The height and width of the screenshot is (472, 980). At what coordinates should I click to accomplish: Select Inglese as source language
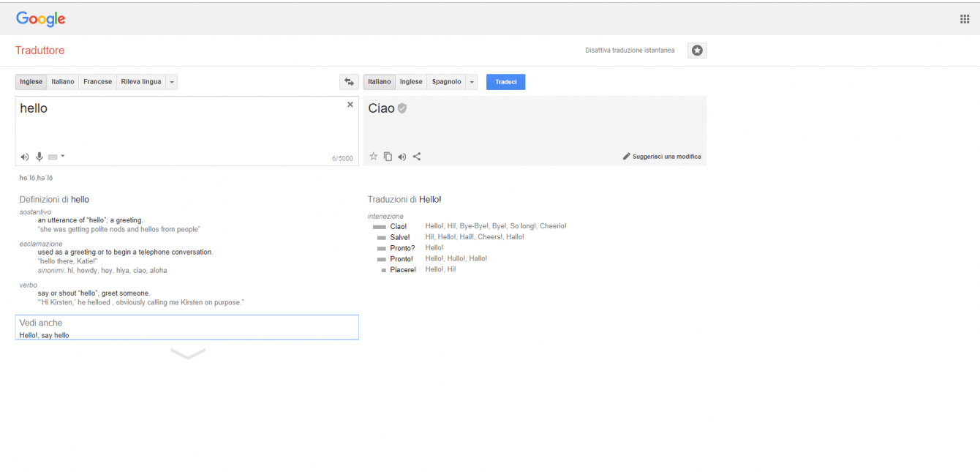pyautogui.click(x=31, y=82)
